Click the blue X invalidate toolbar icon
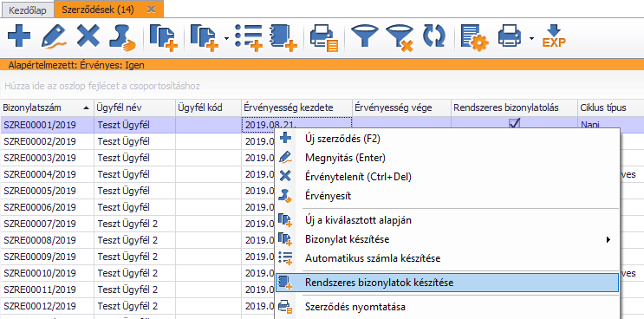This screenshot has height=319, width=644. pyautogui.click(x=88, y=37)
